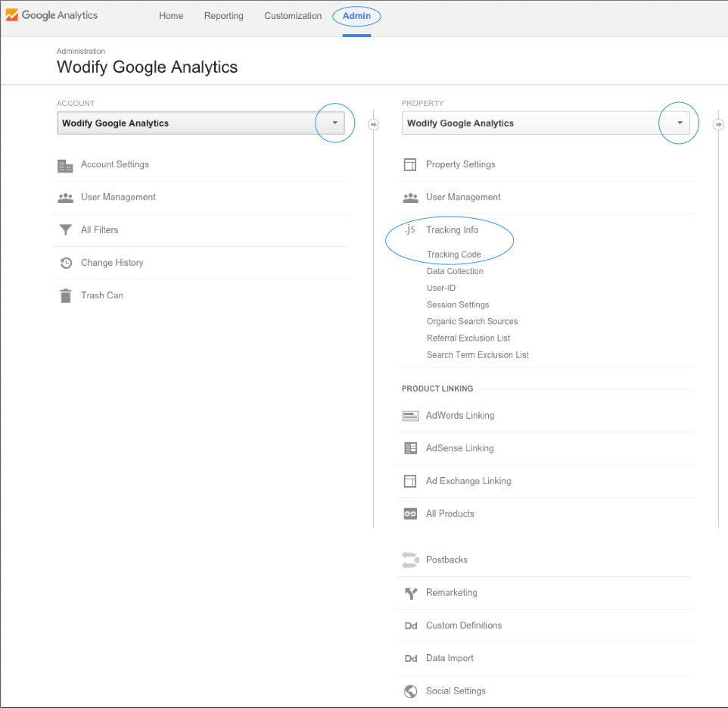The width and height of the screenshot is (728, 708).
Task: Click the Google Analytics brand name text
Action: click(x=60, y=15)
